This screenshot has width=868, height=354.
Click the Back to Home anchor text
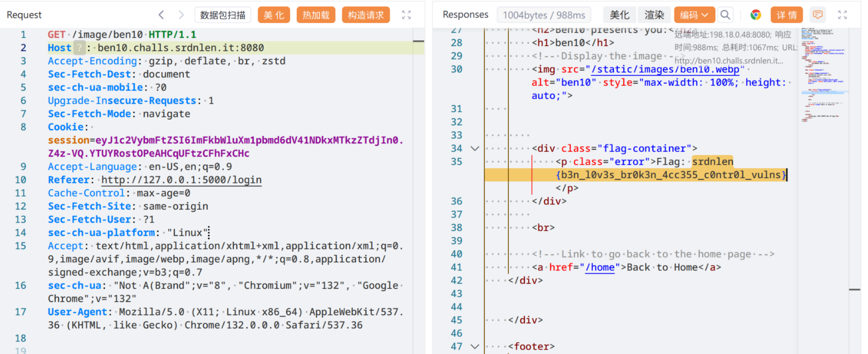pyautogui.click(x=662, y=267)
